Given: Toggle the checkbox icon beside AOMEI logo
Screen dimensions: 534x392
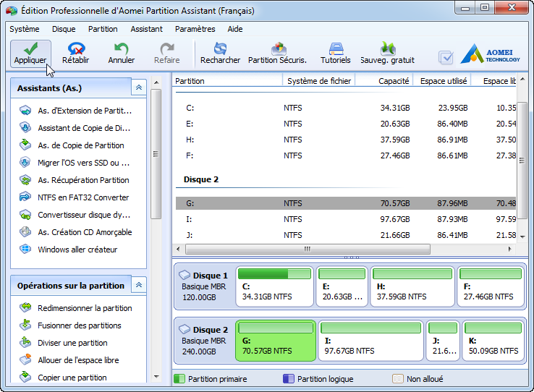Looking at the screenshot, I should point(446,57).
